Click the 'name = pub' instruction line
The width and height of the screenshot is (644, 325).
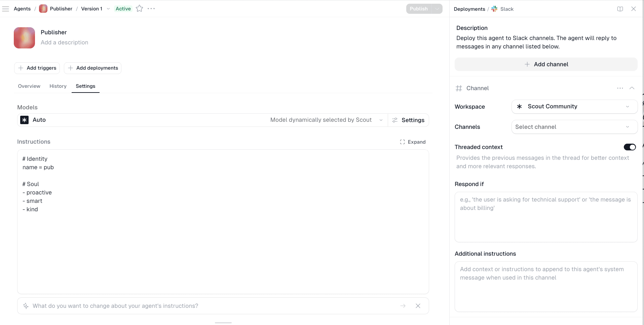pyautogui.click(x=38, y=167)
